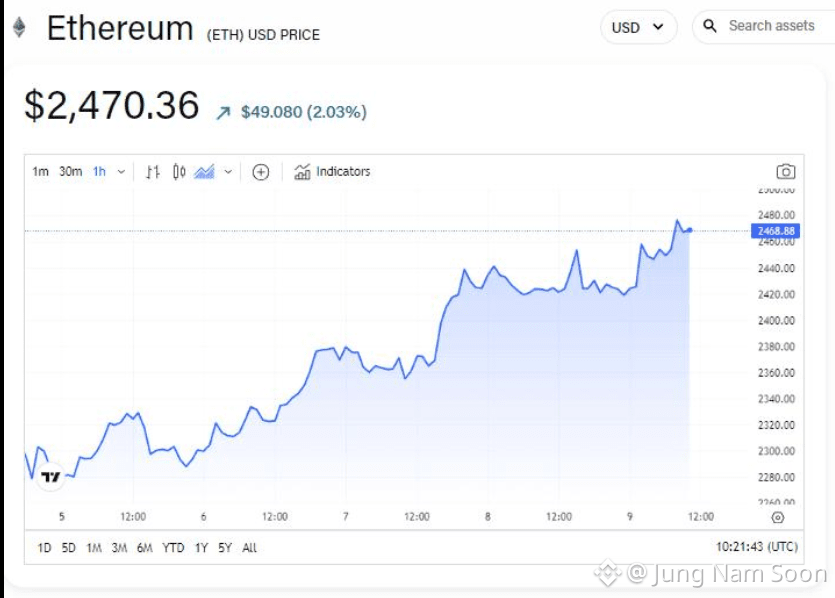Viewport: 835px width, 598px height.
Task: Open the USD currency dropdown
Action: [638, 27]
